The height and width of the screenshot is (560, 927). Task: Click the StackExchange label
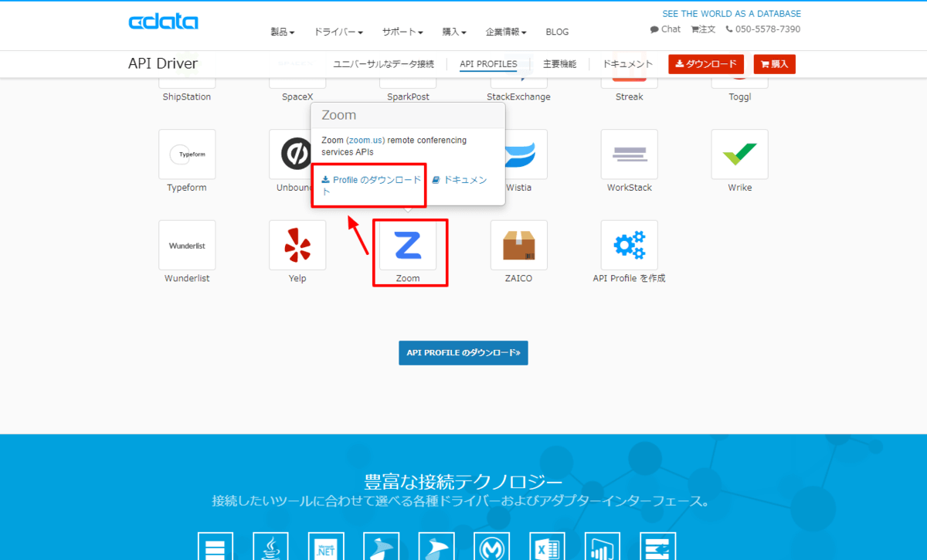coord(519,97)
